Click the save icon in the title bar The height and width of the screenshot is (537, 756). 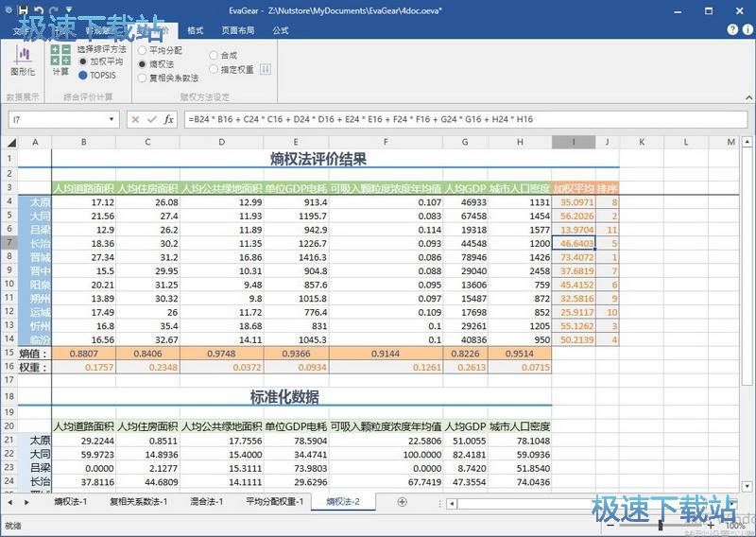pos(23,9)
